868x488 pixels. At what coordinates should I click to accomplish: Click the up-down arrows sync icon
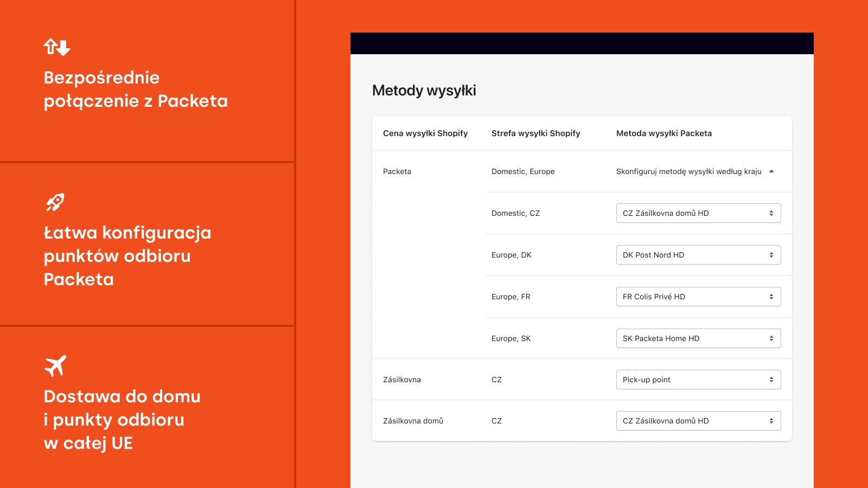[x=57, y=47]
